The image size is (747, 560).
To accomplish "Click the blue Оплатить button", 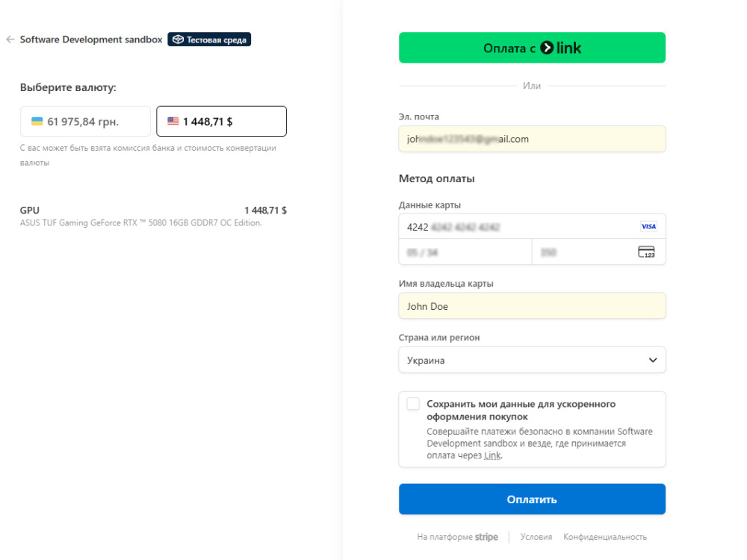I will point(532,499).
